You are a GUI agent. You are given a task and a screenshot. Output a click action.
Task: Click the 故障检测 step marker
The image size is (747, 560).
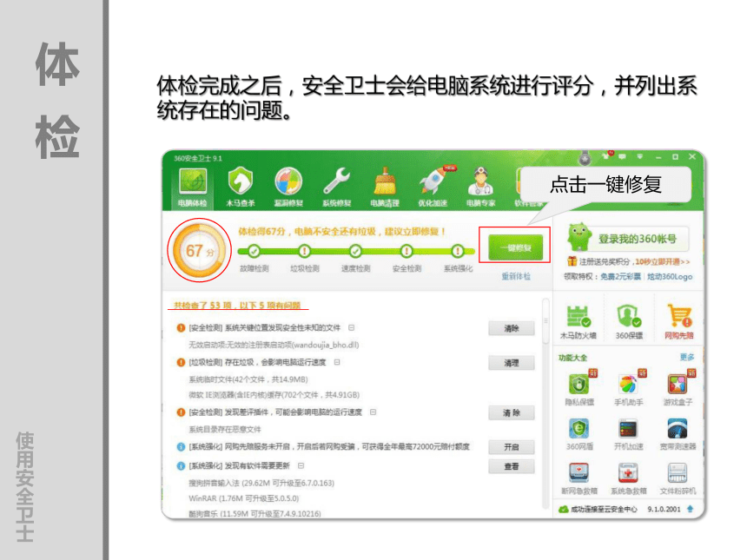[254, 251]
